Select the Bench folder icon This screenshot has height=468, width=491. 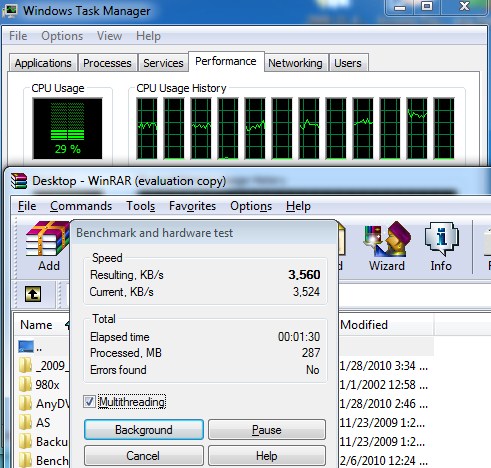[25, 461]
